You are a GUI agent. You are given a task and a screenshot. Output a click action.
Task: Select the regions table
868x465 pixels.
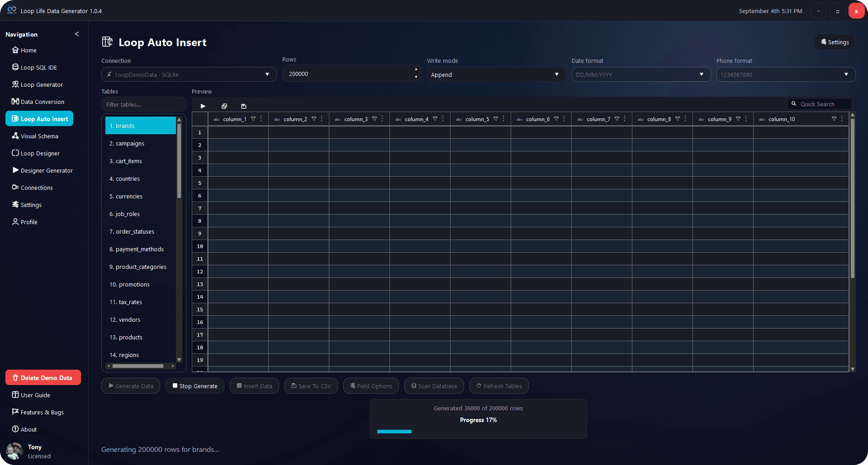[140, 355]
